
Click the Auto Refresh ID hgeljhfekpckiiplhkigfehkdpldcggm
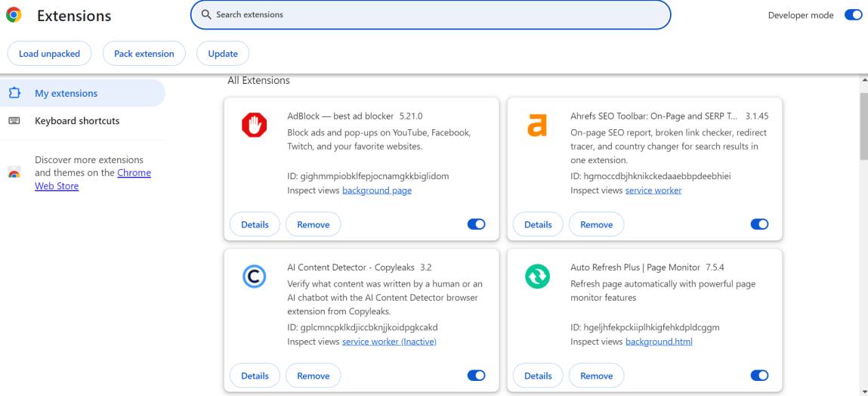click(651, 326)
